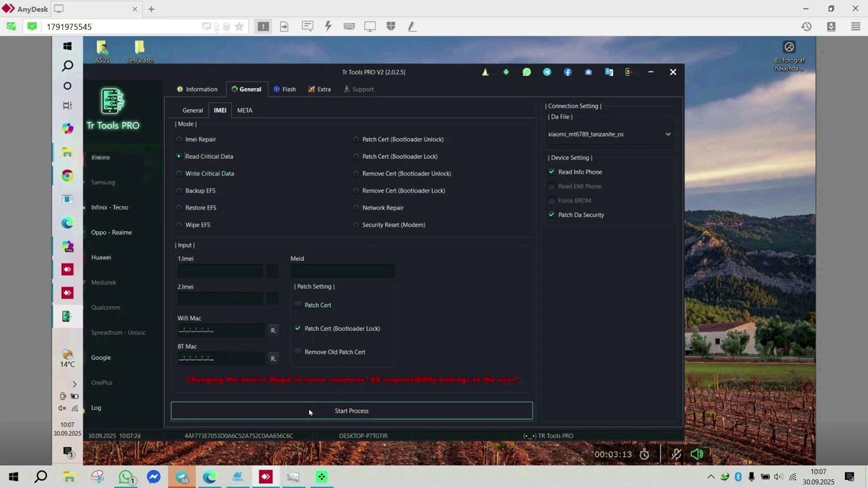Expand remote taskbar tray chevron
868x488 pixels.
[75, 384]
